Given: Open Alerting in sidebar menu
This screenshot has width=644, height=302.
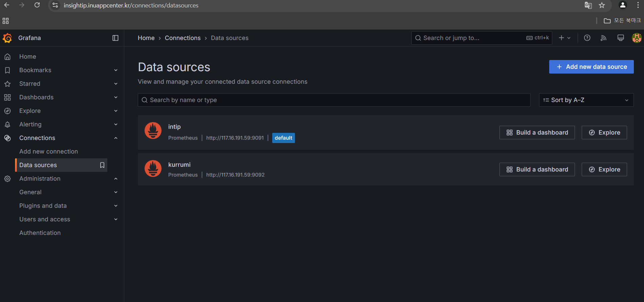Looking at the screenshot, I should coord(30,124).
